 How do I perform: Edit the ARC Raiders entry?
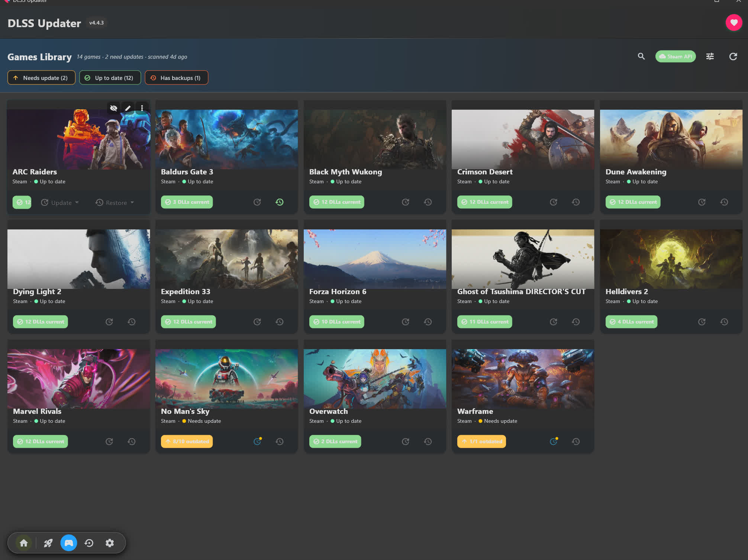coord(128,108)
